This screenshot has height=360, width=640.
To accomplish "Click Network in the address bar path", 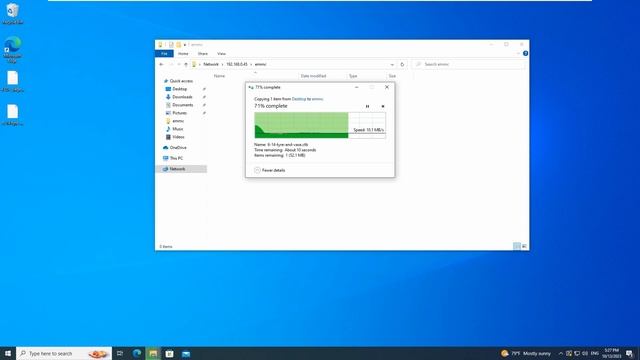I will 211,64.
